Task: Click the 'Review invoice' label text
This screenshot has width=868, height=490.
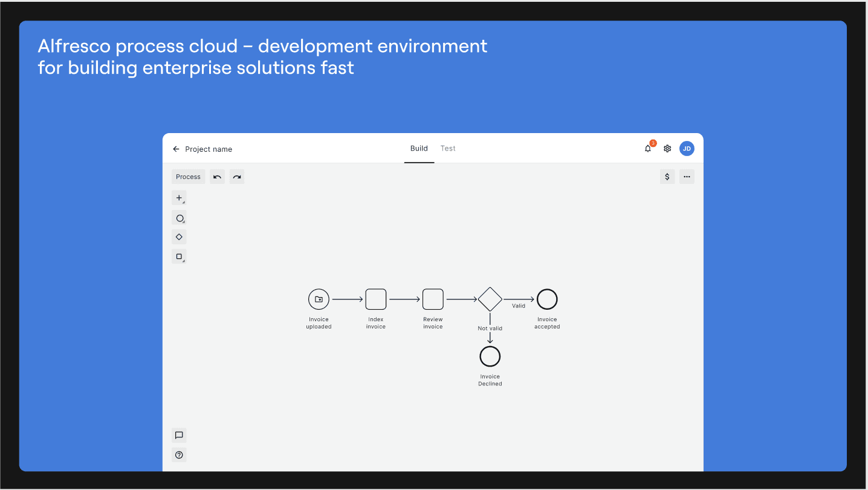Action: [x=433, y=323]
